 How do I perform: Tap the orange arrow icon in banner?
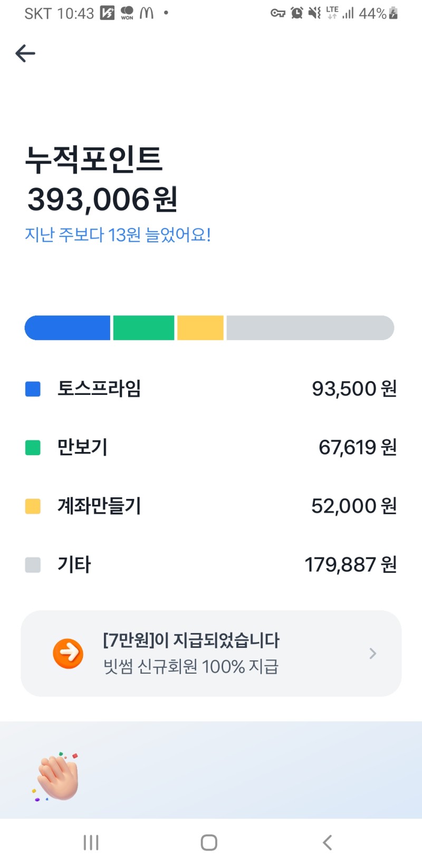click(68, 654)
